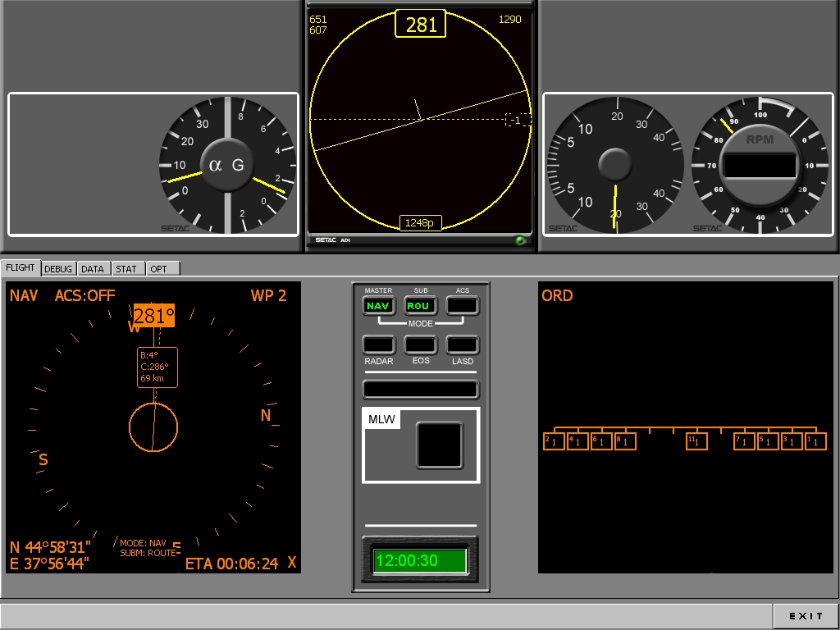840x630 pixels.
Task: Click the EXIT button
Action: [x=806, y=616]
